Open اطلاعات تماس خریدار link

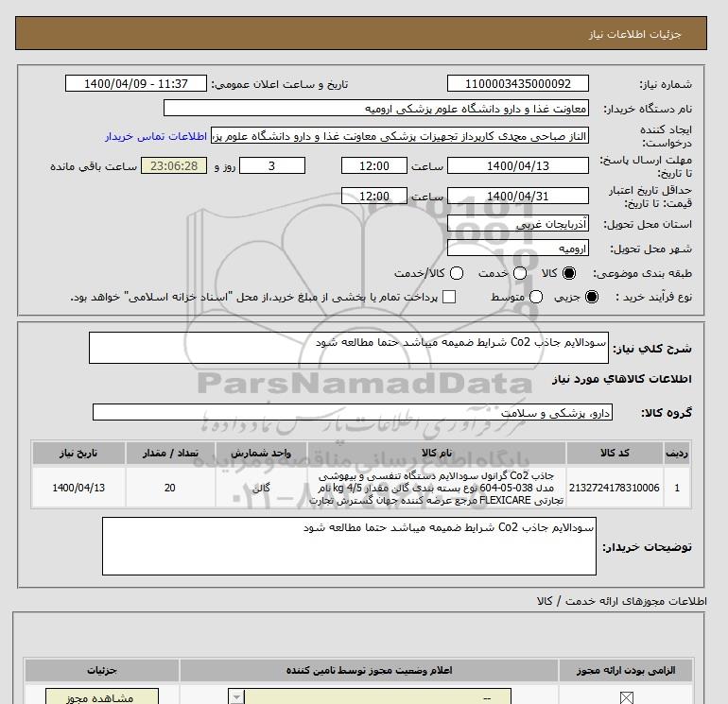click(156, 136)
